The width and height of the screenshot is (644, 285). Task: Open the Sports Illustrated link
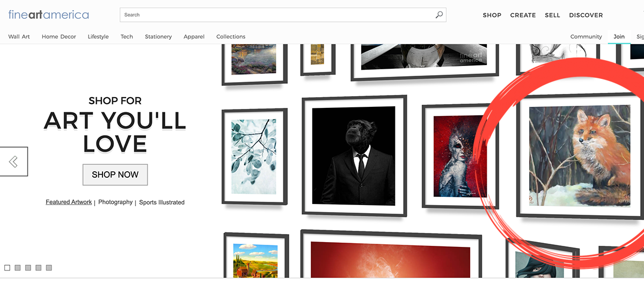tap(162, 202)
